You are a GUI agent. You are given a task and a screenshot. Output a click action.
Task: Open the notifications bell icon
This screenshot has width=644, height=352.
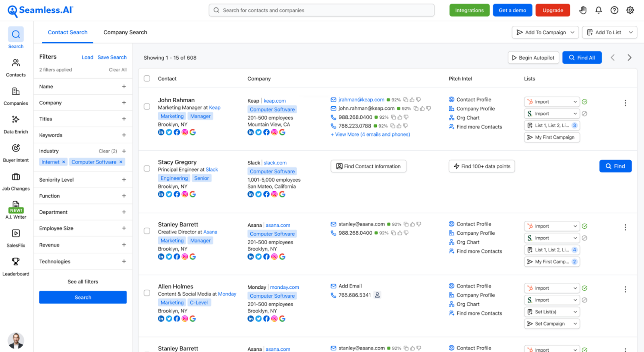pyautogui.click(x=599, y=10)
